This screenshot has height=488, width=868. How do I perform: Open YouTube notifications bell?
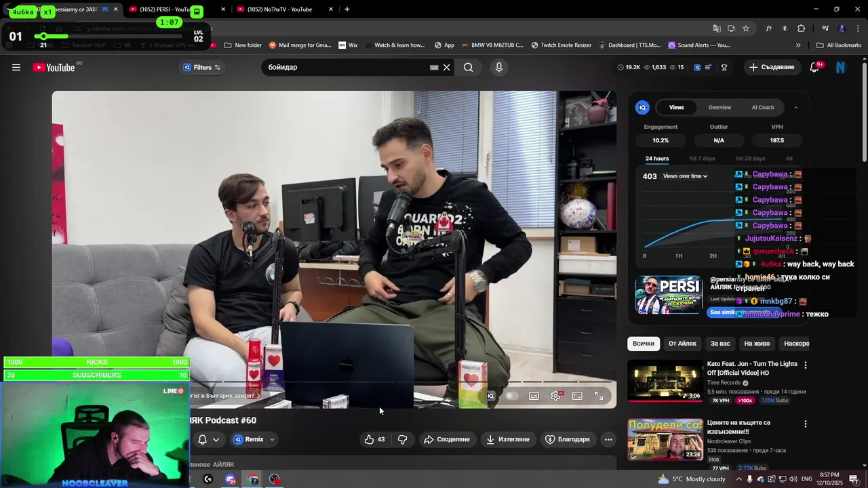pos(815,67)
